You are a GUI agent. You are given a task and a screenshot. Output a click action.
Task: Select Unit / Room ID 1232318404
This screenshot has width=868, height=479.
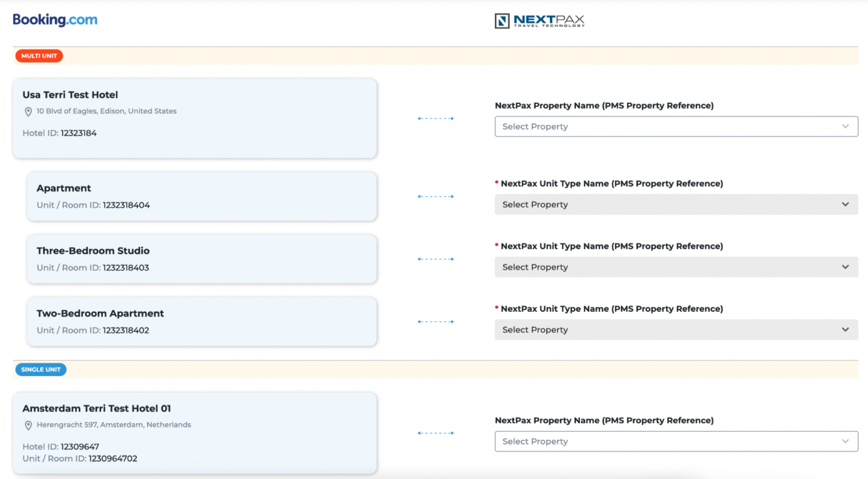(93, 205)
